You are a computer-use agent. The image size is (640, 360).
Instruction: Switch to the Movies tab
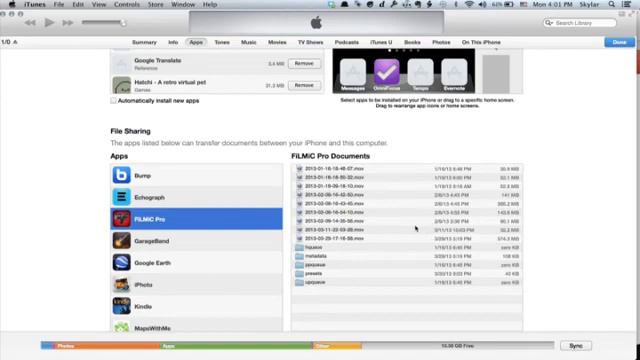[277, 42]
